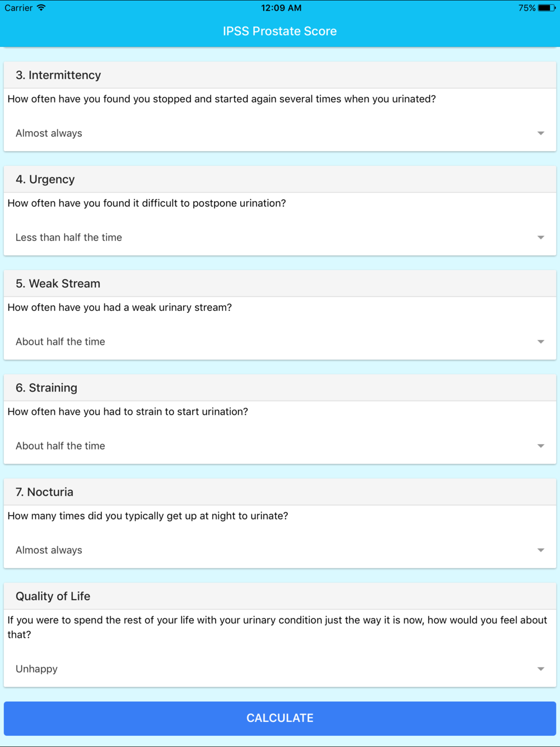Tap the Quality of Life header

[280, 596]
